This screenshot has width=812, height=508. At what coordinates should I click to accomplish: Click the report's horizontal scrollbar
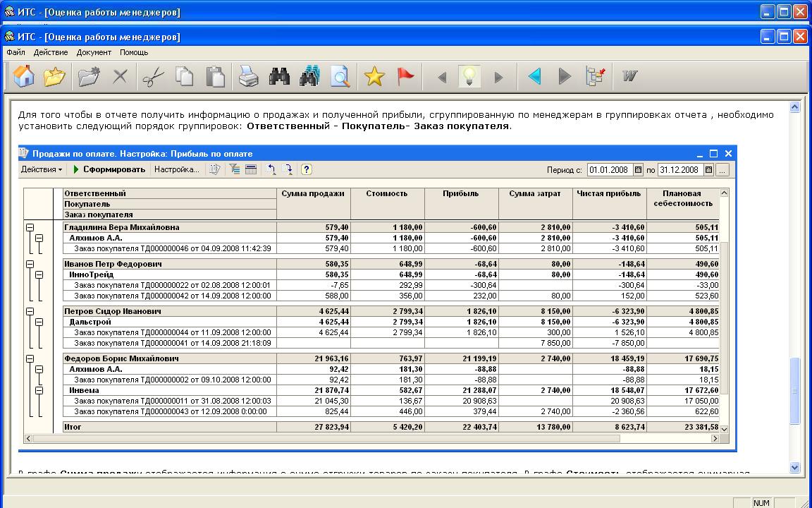coord(326,438)
